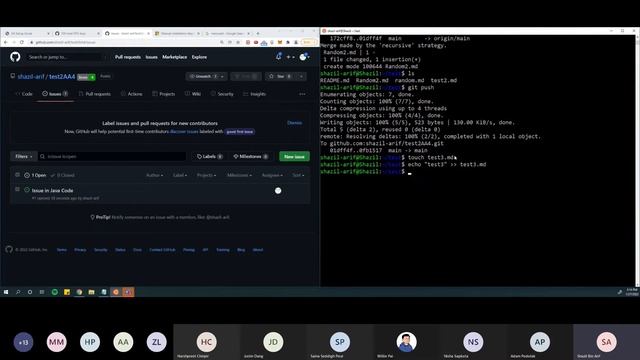
Task: Select the MM participant avatar
Action: click(57, 342)
